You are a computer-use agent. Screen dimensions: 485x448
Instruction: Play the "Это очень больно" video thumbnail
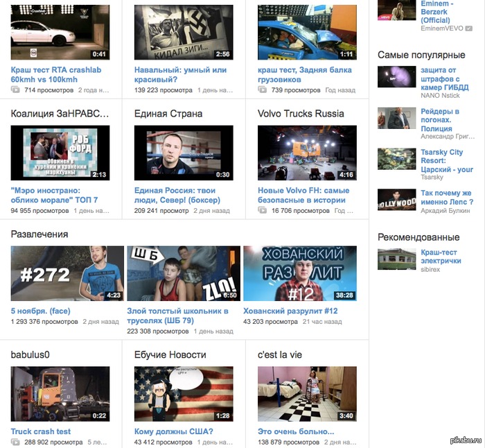click(307, 394)
